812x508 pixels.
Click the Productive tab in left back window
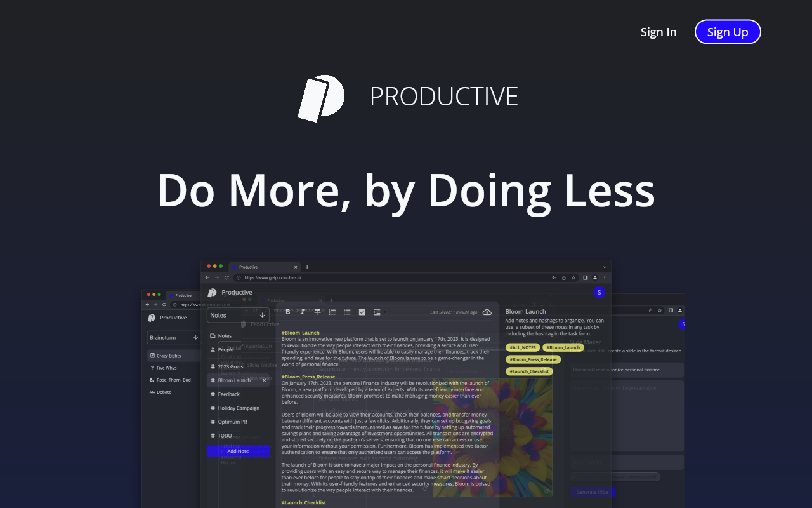click(x=184, y=295)
